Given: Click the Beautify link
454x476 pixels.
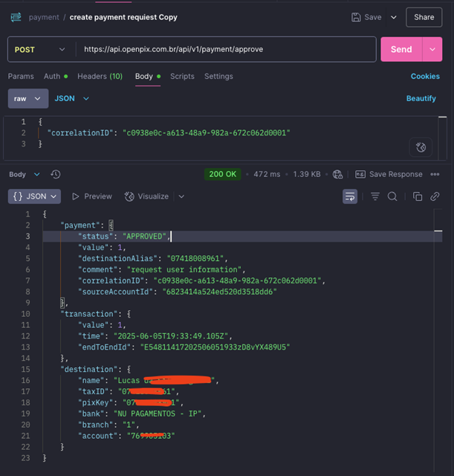Looking at the screenshot, I should click(421, 98).
